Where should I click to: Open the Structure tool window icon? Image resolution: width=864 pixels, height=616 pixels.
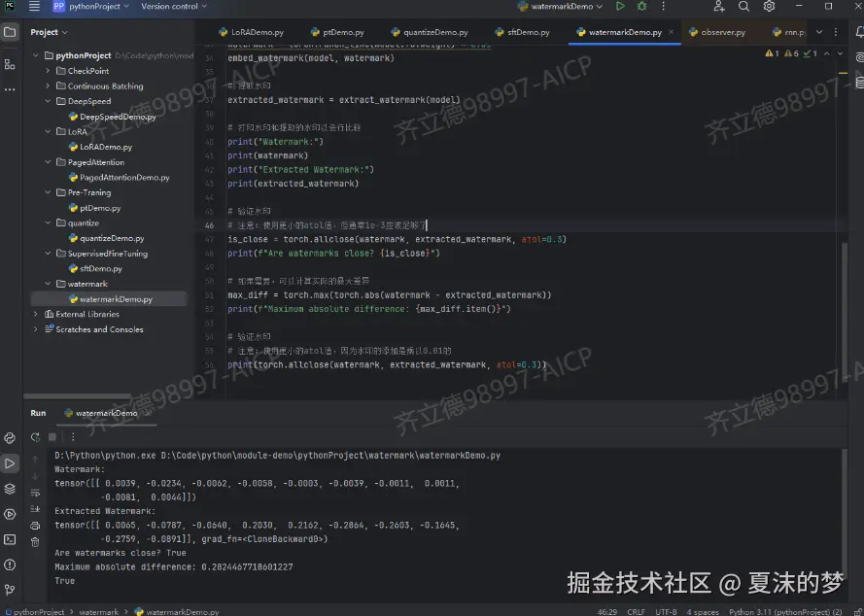point(10,64)
